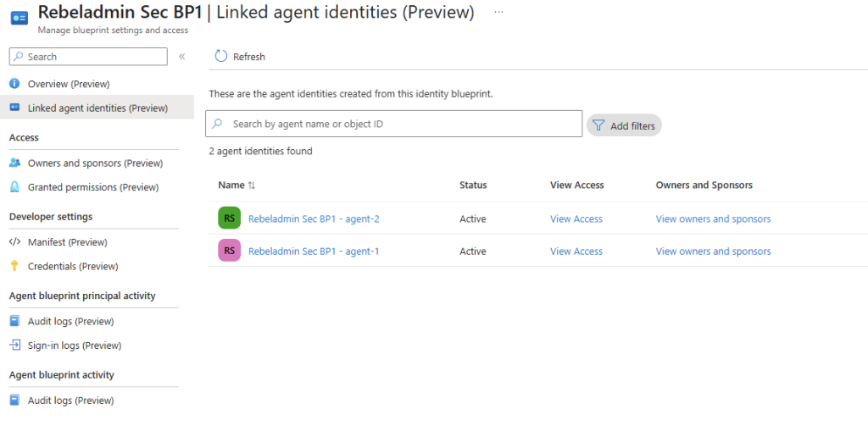Open Sign-in logs (Preview)
The image size is (868, 437).
75,346
